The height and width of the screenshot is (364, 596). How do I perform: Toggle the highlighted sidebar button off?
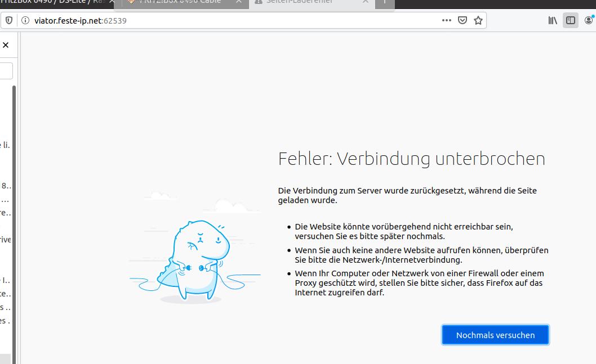click(x=571, y=20)
